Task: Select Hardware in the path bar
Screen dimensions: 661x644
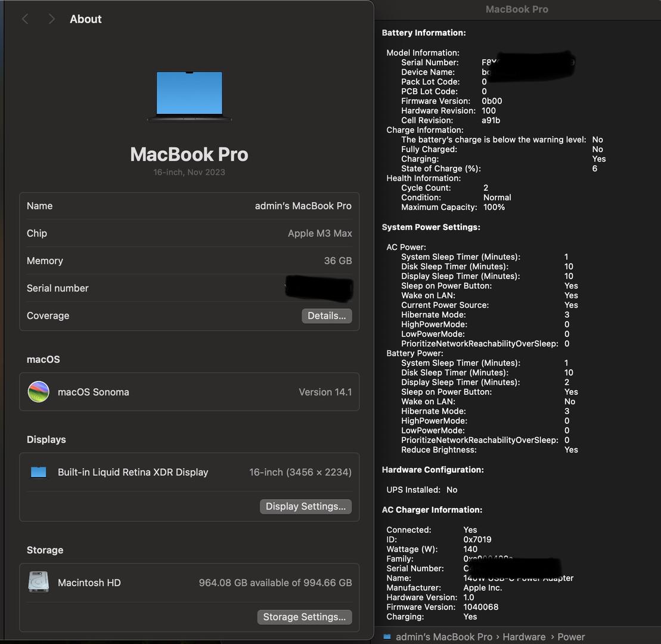Action: tap(524, 637)
